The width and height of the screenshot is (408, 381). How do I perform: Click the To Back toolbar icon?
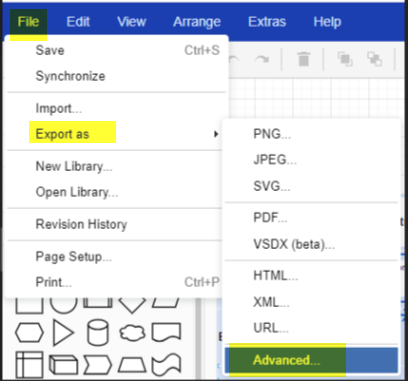point(375,59)
